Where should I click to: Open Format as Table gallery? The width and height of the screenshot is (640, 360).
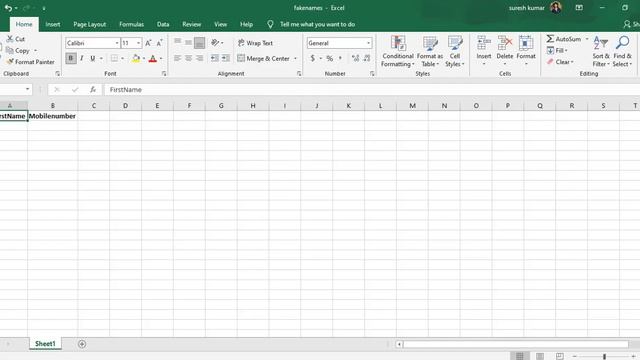[430, 51]
